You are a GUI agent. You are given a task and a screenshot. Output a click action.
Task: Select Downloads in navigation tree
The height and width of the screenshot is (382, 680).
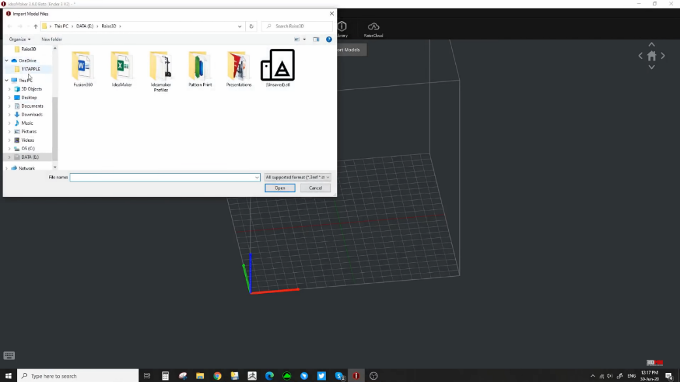[x=32, y=114]
